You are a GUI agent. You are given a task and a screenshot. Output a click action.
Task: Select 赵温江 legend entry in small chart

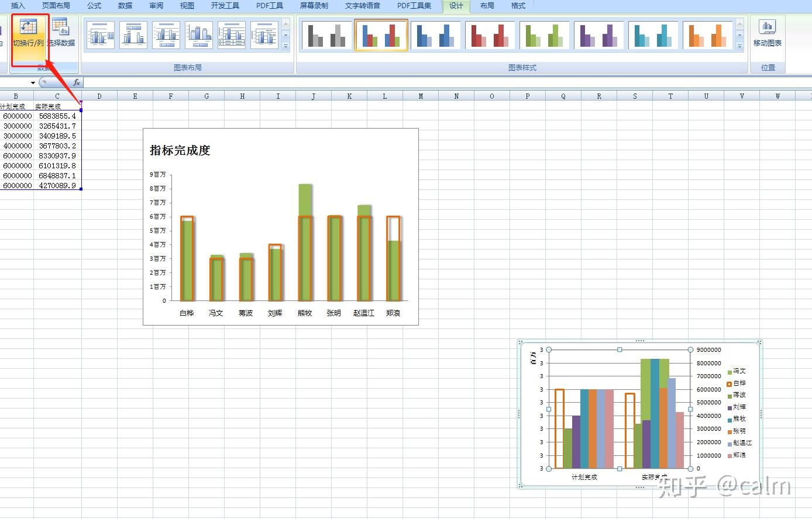(739, 443)
